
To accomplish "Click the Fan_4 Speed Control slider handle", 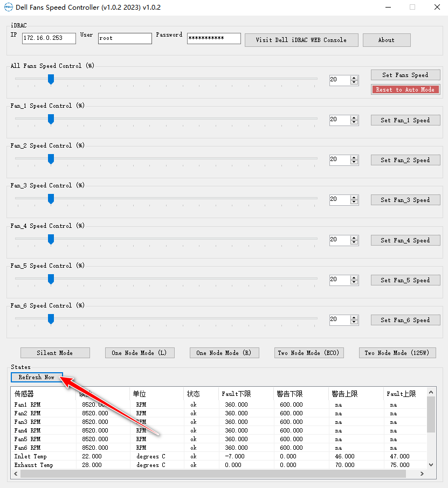I will click(51, 239).
